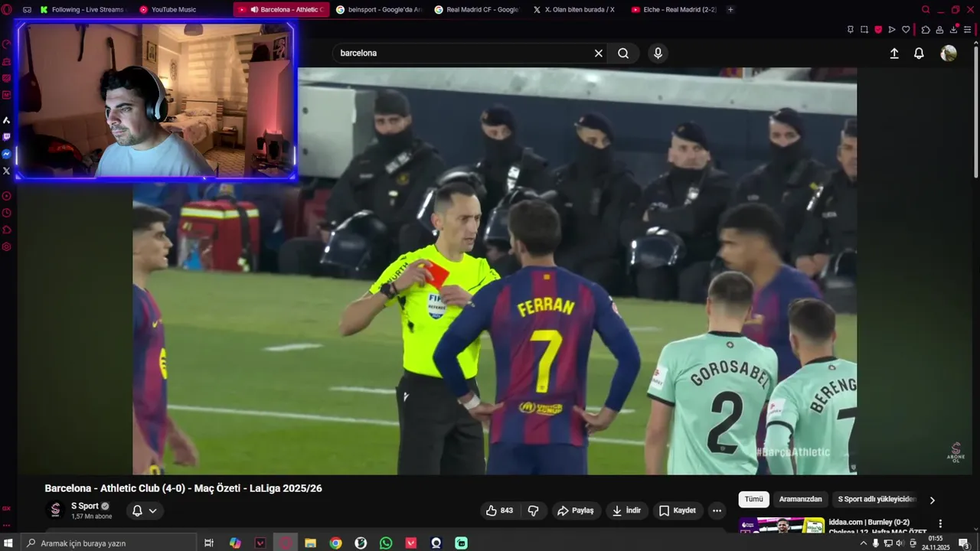Open the iddaa.com Burnley video thumbnail
980x551 pixels.
(782, 527)
